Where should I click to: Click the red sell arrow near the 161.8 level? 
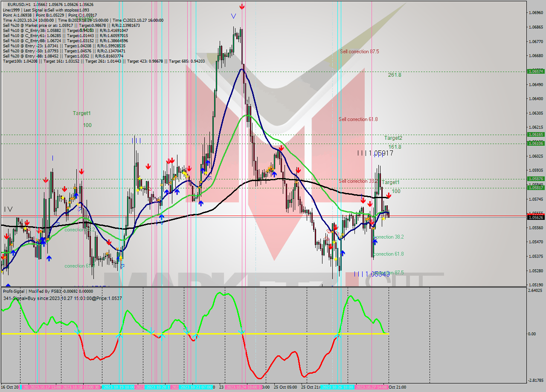(x=281, y=148)
